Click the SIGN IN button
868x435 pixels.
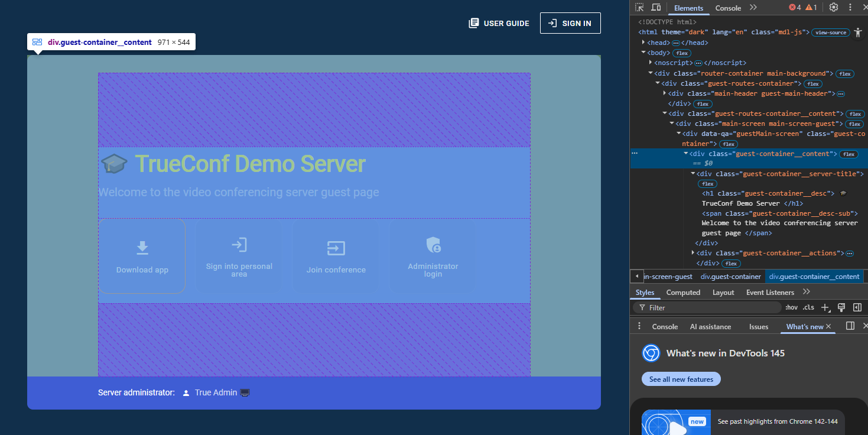(x=570, y=23)
